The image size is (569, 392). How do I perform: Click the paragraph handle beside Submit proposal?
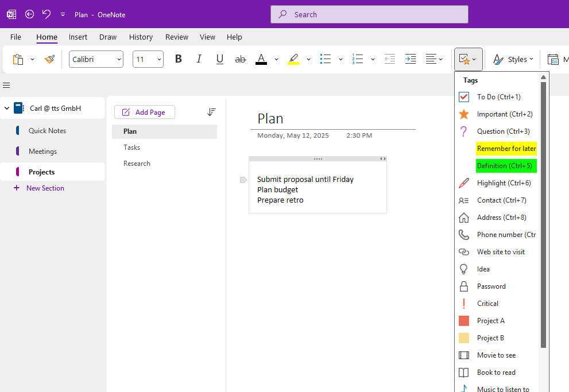[x=243, y=180]
